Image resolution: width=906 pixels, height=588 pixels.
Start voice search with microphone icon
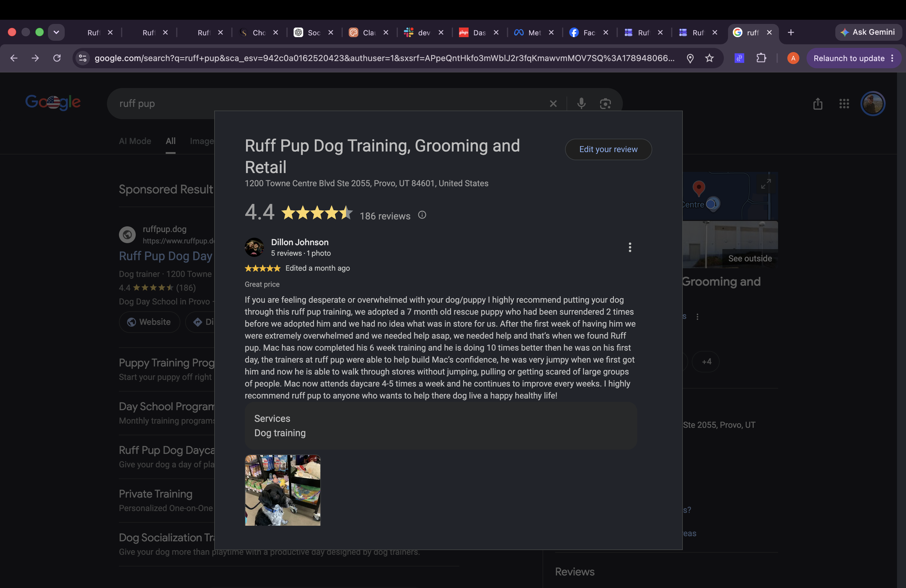[x=581, y=104]
